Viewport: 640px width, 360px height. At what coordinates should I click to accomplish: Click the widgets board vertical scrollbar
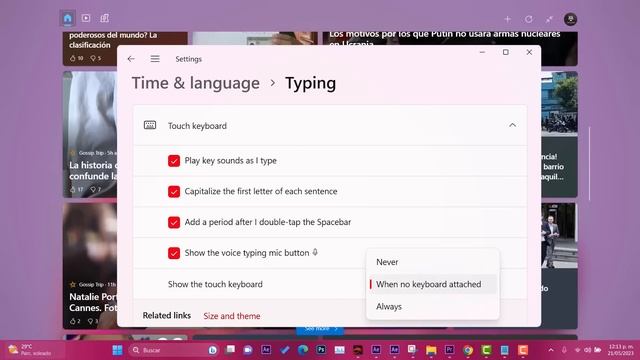589,163
